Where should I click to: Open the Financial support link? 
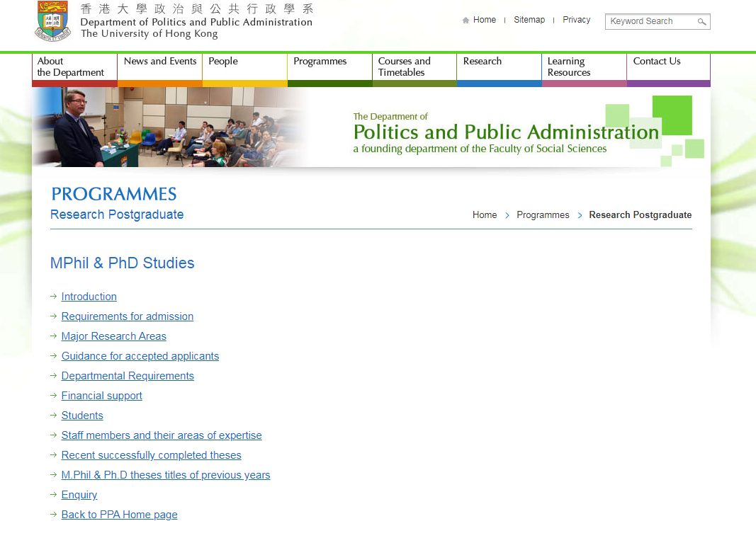click(x=102, y=396)
